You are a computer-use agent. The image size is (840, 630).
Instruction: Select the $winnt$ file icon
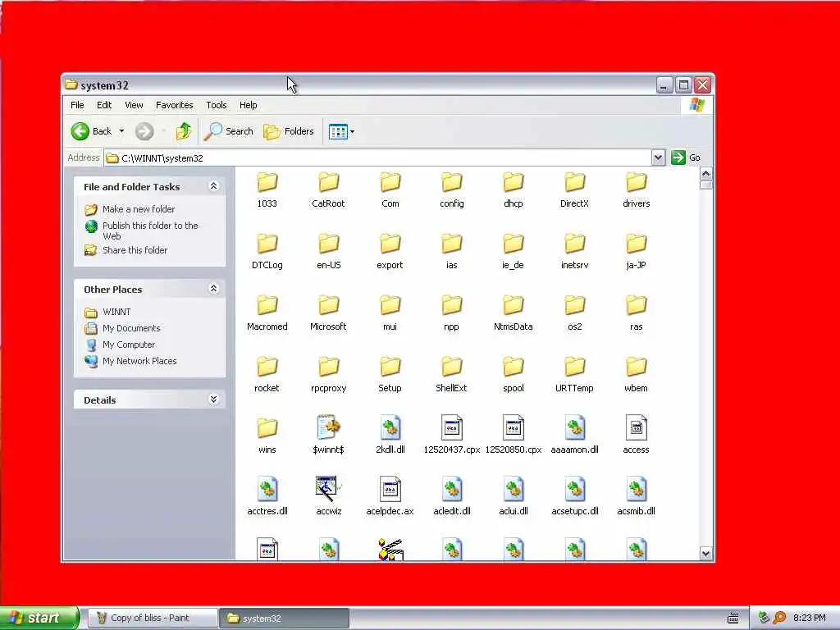(328, 427)
